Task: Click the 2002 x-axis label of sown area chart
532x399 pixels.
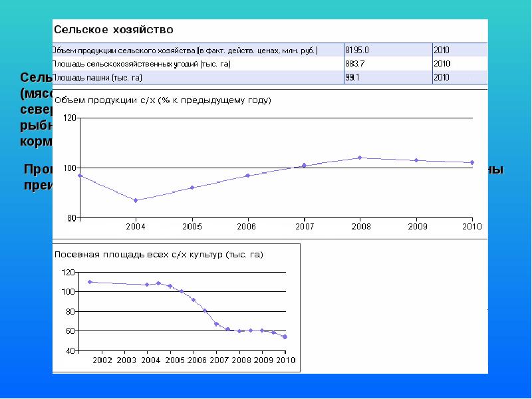Action: click(102, 360)
